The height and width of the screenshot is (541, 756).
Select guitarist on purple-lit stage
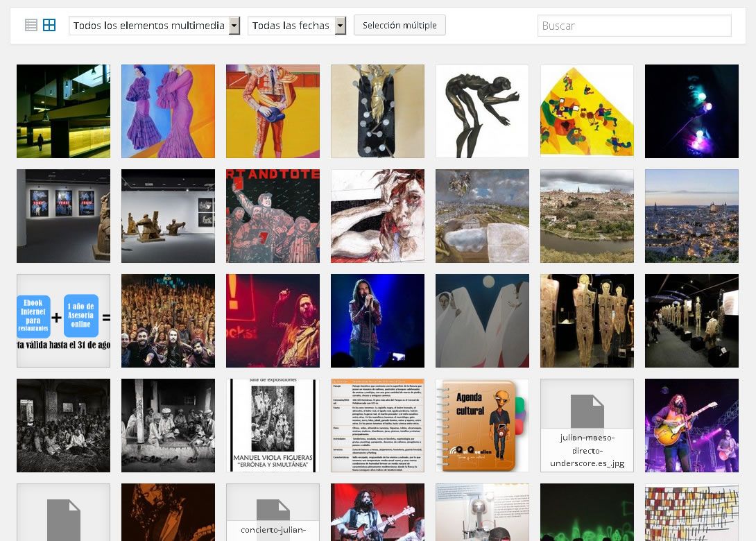coord(692,425)
